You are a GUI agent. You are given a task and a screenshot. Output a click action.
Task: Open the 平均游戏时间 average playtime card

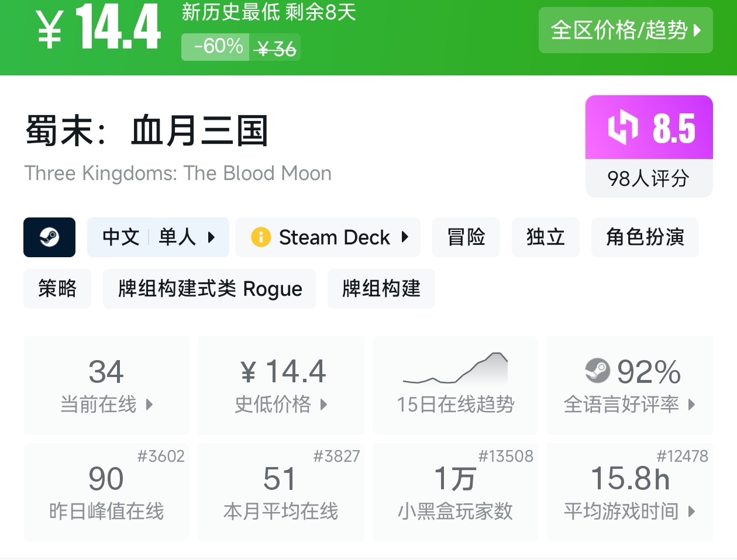(x=629, y=492)
